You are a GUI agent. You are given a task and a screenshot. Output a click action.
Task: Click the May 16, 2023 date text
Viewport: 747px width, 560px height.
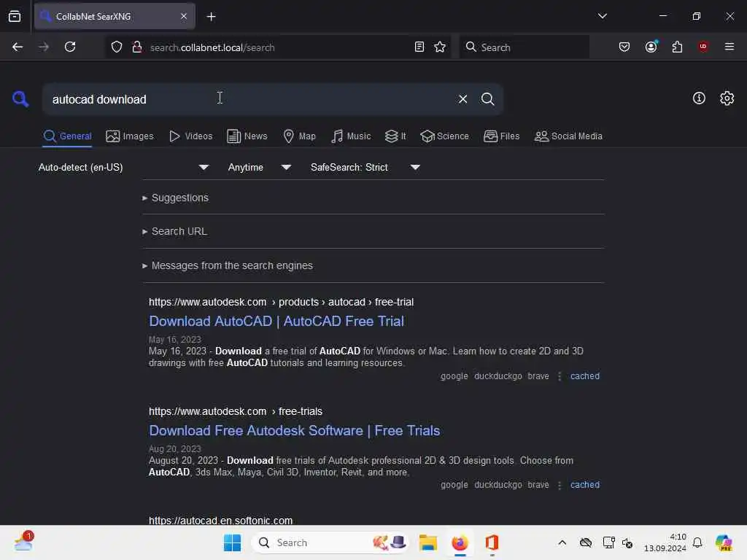175,340
